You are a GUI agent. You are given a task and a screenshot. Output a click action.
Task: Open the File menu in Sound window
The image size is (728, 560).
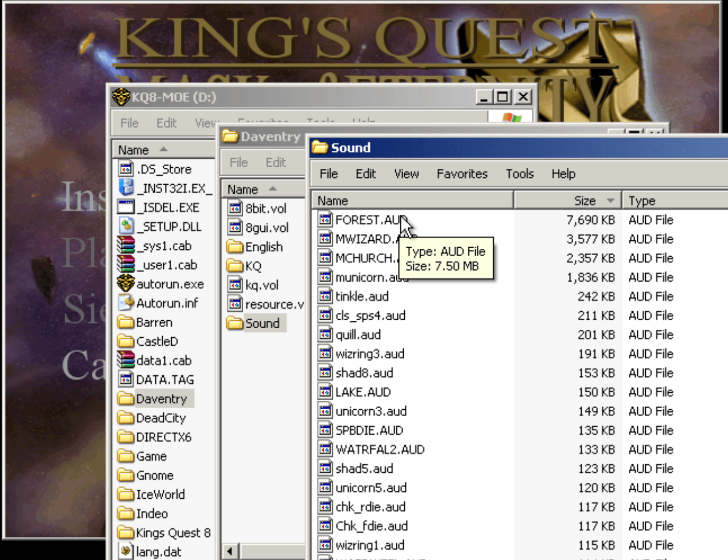329,173
